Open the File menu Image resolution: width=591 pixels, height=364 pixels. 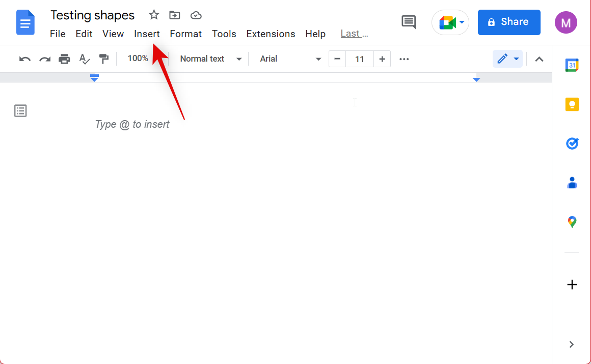58,34
